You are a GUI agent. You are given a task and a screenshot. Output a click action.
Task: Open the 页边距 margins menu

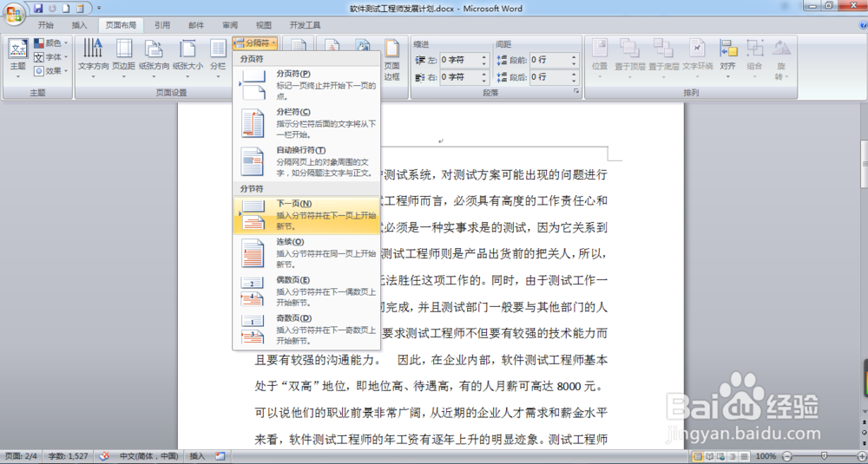point(123,58)
